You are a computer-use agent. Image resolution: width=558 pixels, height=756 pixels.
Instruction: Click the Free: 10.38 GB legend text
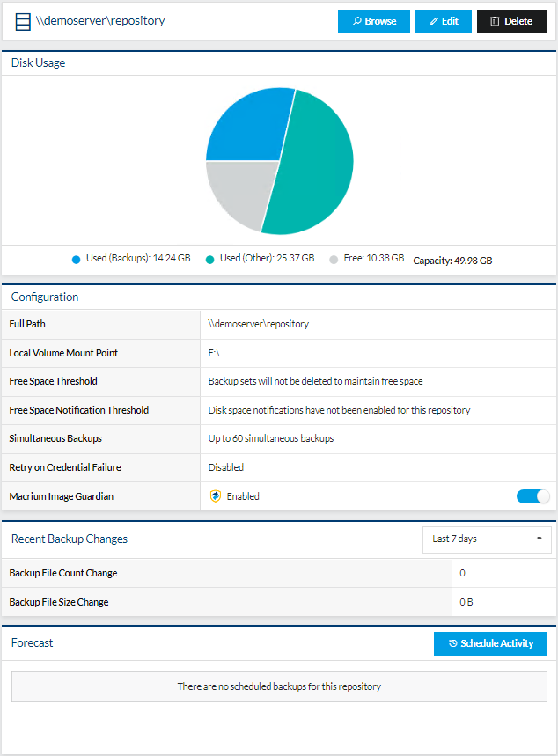pyautogui.click(x=374, y=259)
